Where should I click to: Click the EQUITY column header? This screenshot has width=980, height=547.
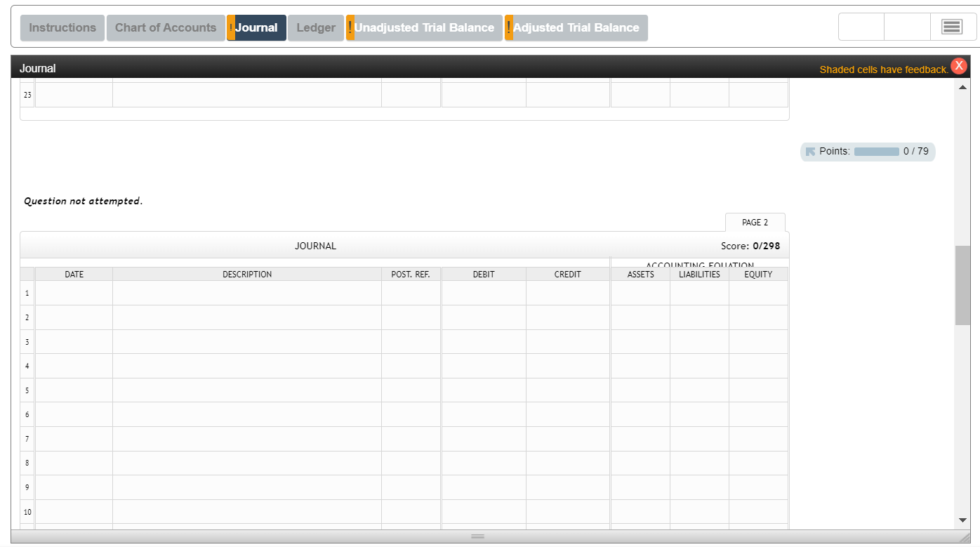(x=758, y=275)
